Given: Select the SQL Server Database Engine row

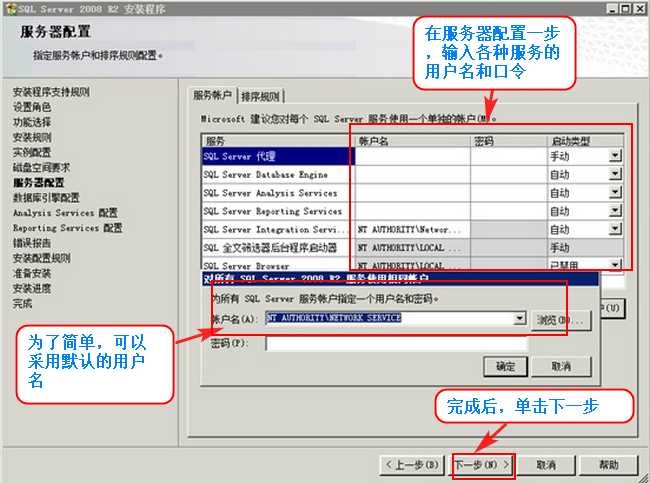Looking at the screenshot, I should [277, 175].
